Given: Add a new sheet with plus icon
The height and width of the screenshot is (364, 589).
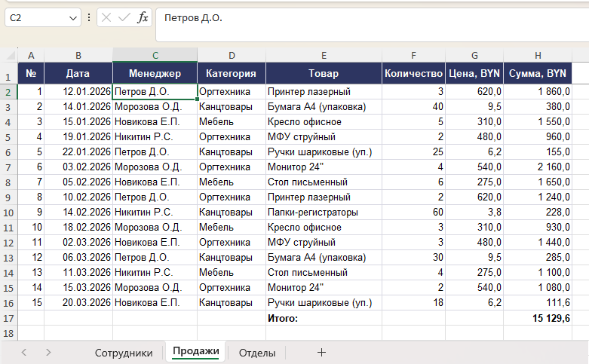Looking at the screenshot, I should 321,353.
